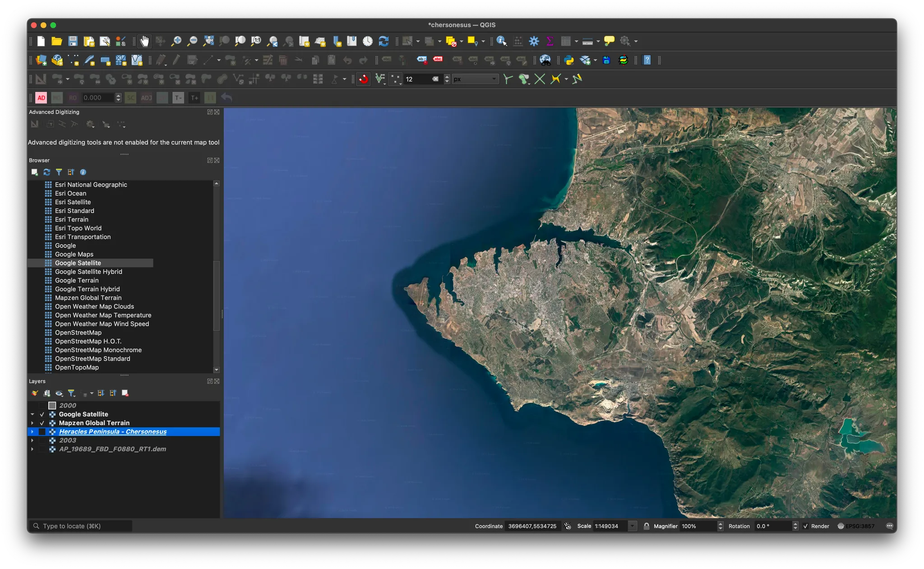Open the Processing Toolbox gear icon
The image size is (924, 569).
[x=534, y=41]
